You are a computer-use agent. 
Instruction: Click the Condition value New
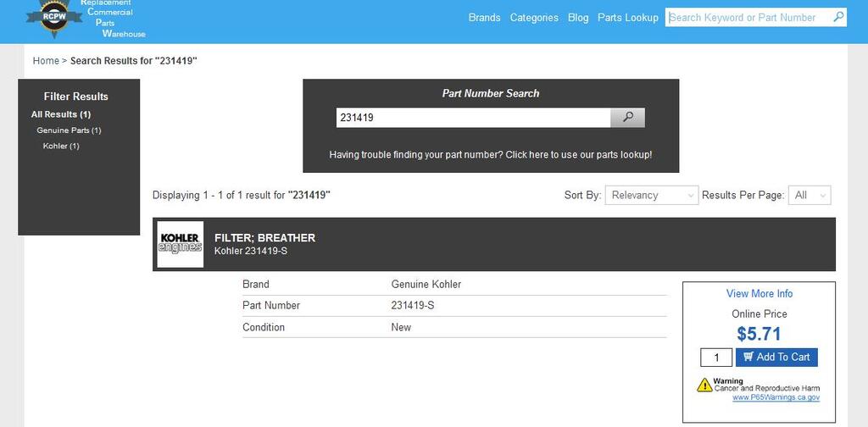[x=401, y=327]
